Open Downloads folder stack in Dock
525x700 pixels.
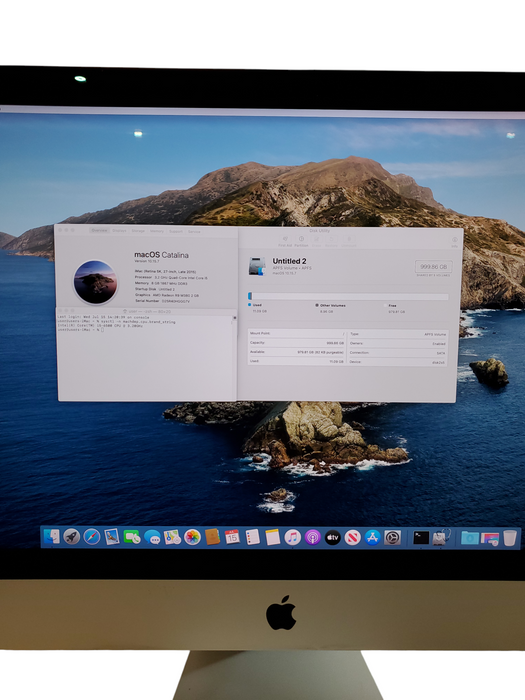coord(470,538)
